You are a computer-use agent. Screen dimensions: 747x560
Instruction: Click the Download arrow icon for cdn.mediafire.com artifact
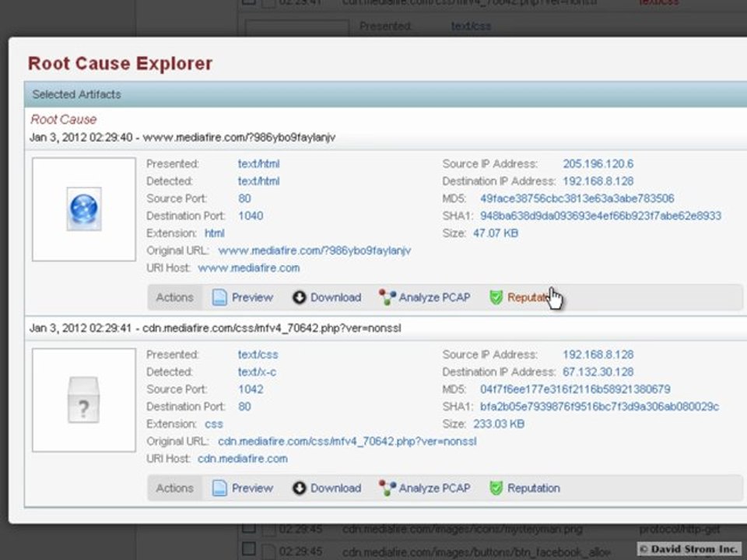point(299,488)
